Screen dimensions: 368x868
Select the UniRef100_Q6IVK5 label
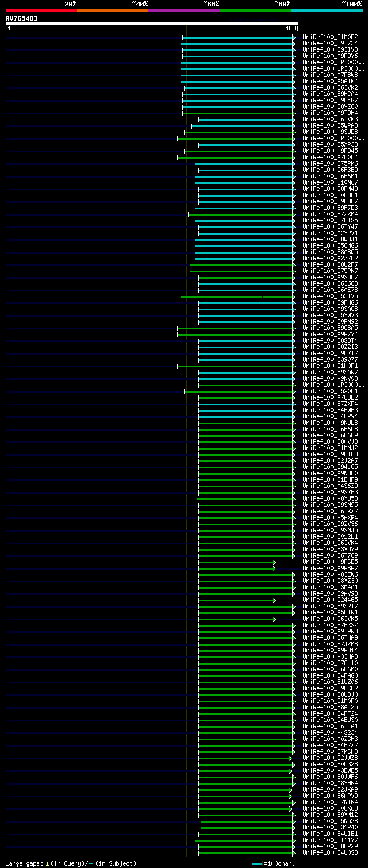tap(330, 619)
